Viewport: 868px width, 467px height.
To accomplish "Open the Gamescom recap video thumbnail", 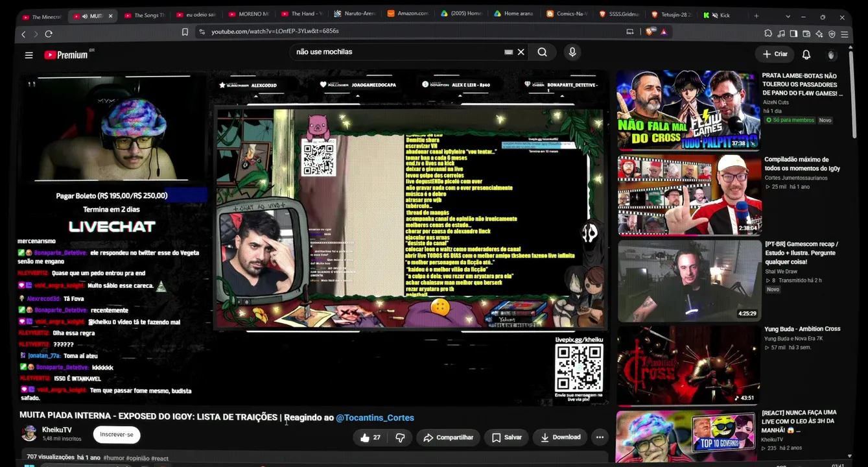I will pos(689,281).
